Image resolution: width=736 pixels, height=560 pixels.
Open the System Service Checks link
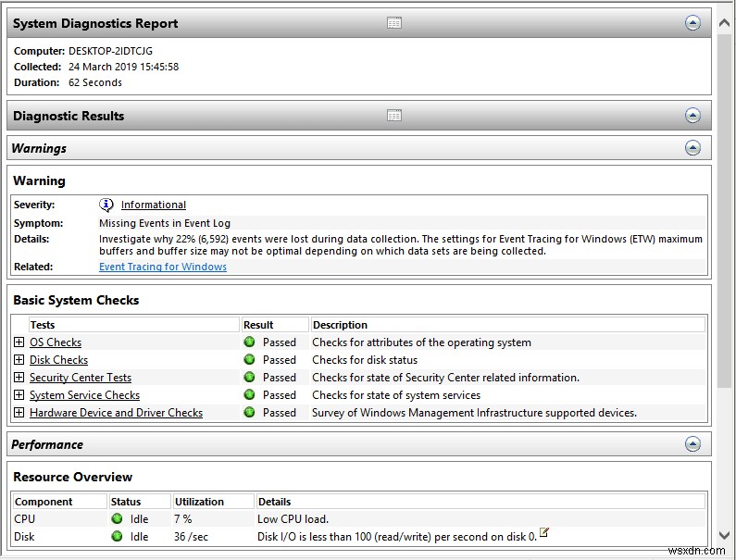tap(84, 395)
